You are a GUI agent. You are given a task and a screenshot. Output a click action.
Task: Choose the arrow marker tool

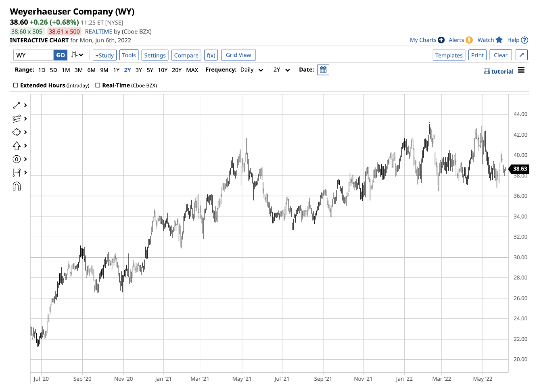[x=17, y=146]
